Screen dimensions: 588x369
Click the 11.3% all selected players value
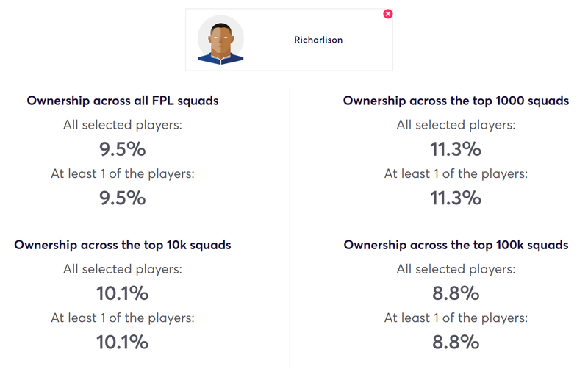(x=456, y=149)
